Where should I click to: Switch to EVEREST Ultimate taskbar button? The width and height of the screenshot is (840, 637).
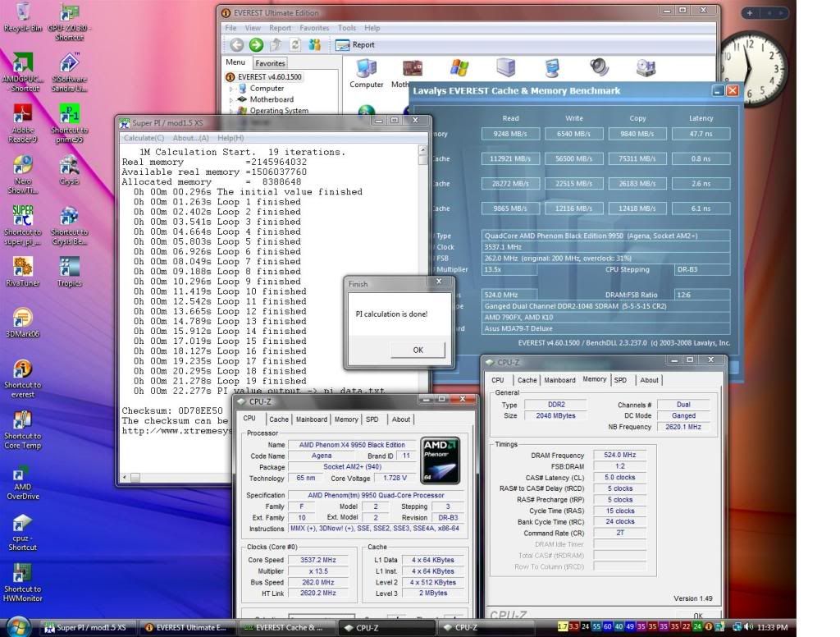click(186, 627)
